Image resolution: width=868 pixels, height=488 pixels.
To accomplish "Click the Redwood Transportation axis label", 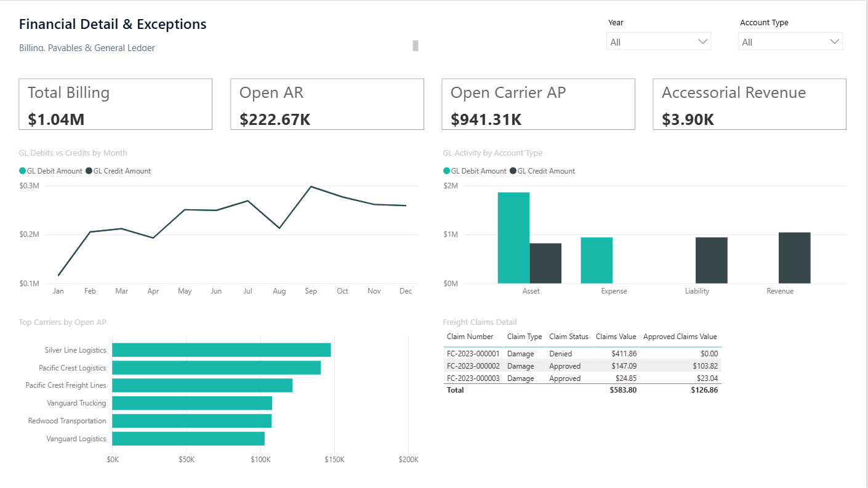I will point(67,421).
